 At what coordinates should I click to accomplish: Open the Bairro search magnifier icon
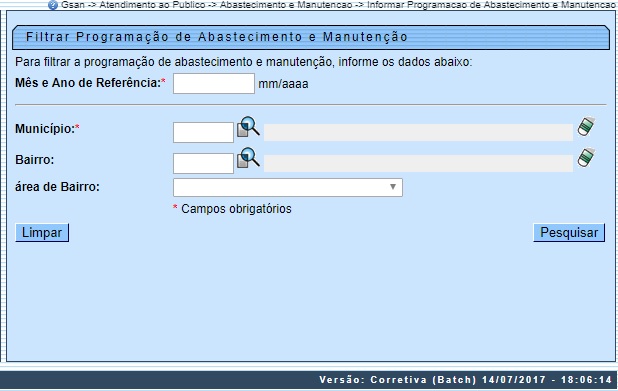(x=248, y=158)
